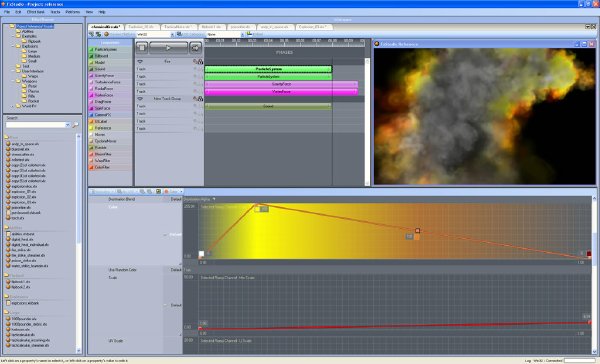Toggle visibility of second Fire track
The width and height of the screenshot is (600, 364).
tap(195, 76)
